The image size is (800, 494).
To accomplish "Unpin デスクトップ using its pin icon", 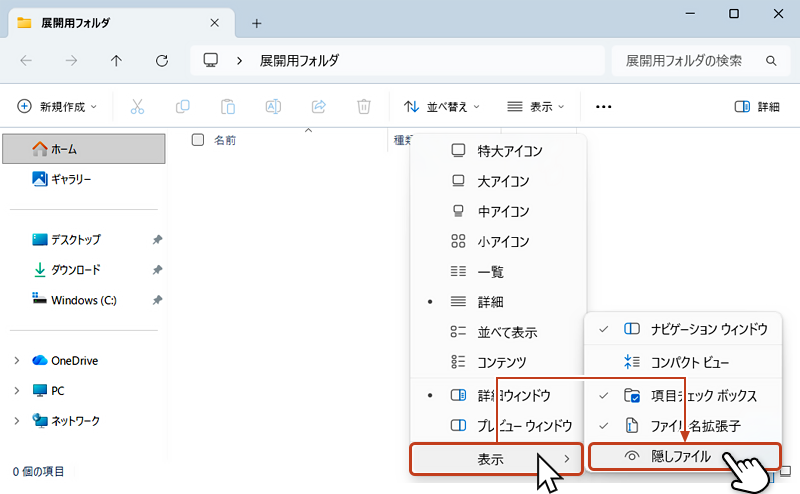I will point(157,239).
